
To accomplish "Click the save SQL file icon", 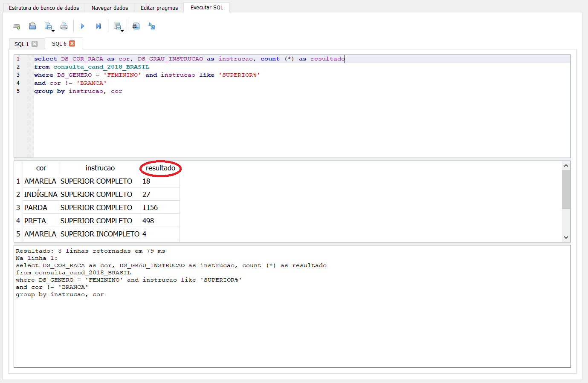I will coord(48,26).
